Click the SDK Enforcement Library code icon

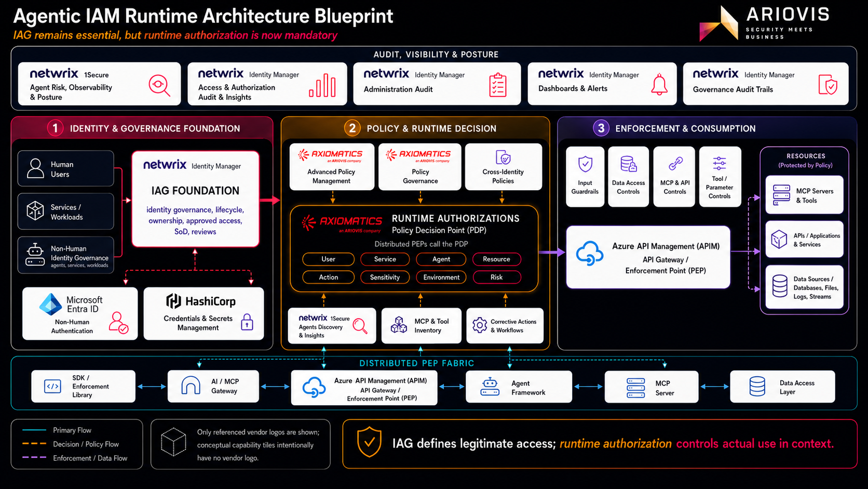[52, 386]
